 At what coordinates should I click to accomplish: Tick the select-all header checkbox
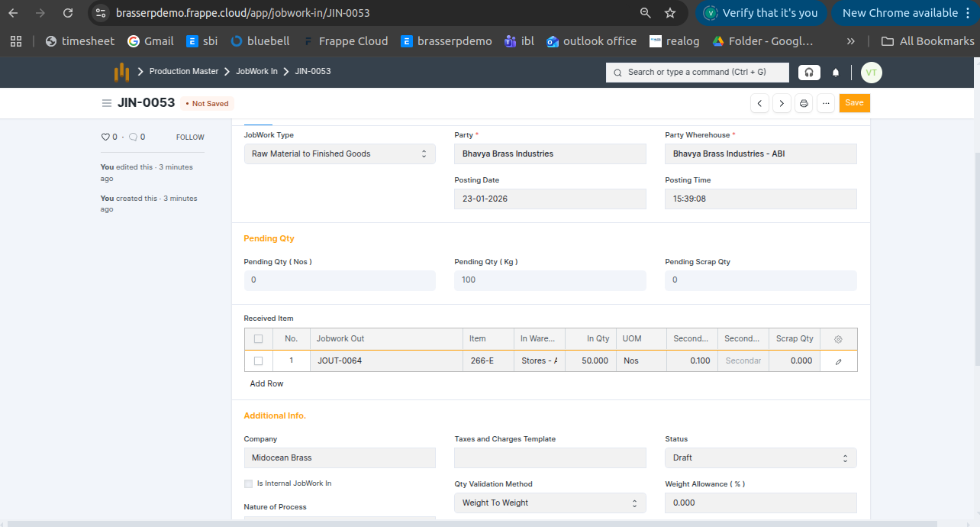click(x=258, y=339)
